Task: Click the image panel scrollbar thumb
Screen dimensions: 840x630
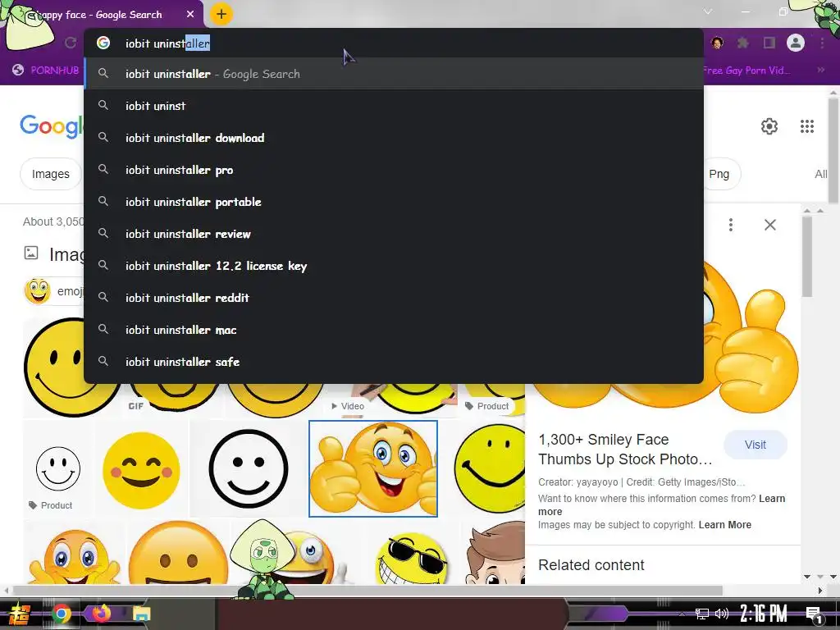Action: (807, 256)
